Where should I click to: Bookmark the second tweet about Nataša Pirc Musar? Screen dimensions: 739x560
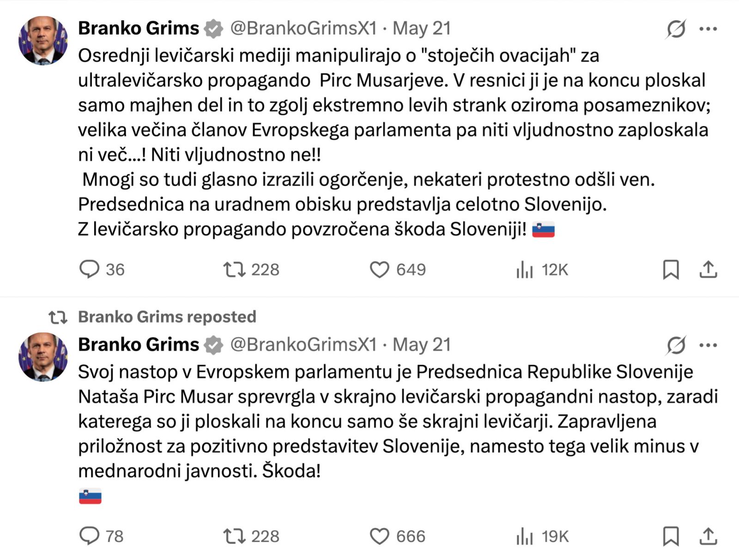click(x=671, y=536)
